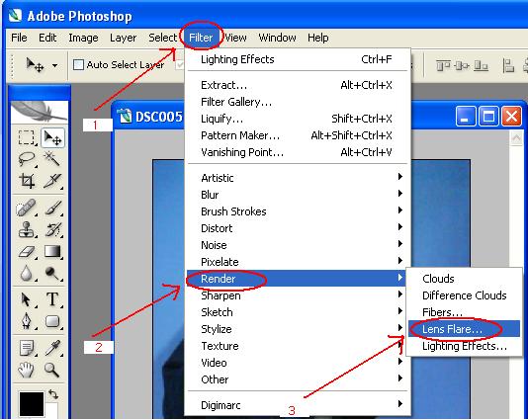The image size is (528, 420).
Task: Select the Notes tool
Action: [x=27, y=348]
